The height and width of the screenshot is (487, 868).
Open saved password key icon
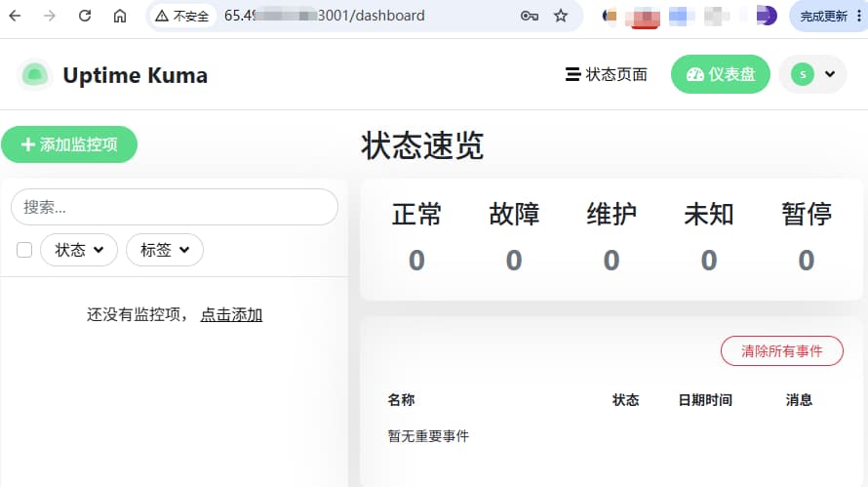(530, 16)
